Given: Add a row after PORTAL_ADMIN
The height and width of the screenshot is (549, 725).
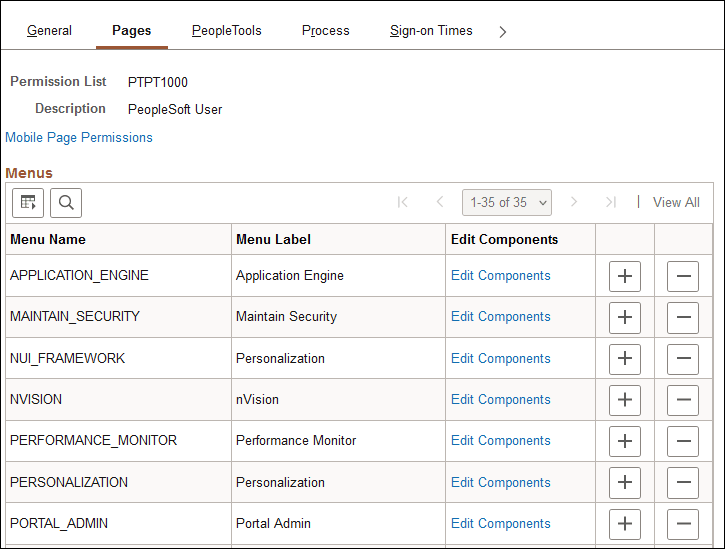Looking at the screenshot, I should (x=625, y=524).
